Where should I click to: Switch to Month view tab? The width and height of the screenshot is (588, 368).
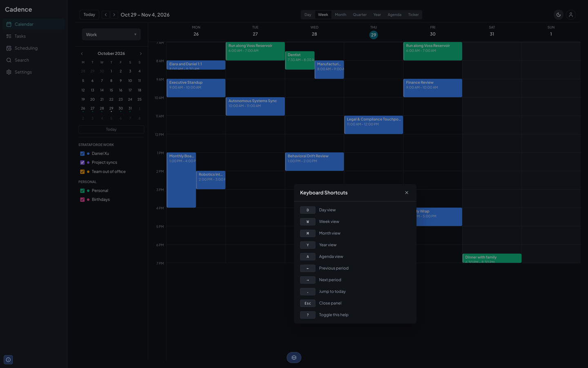tap(341, 15)
